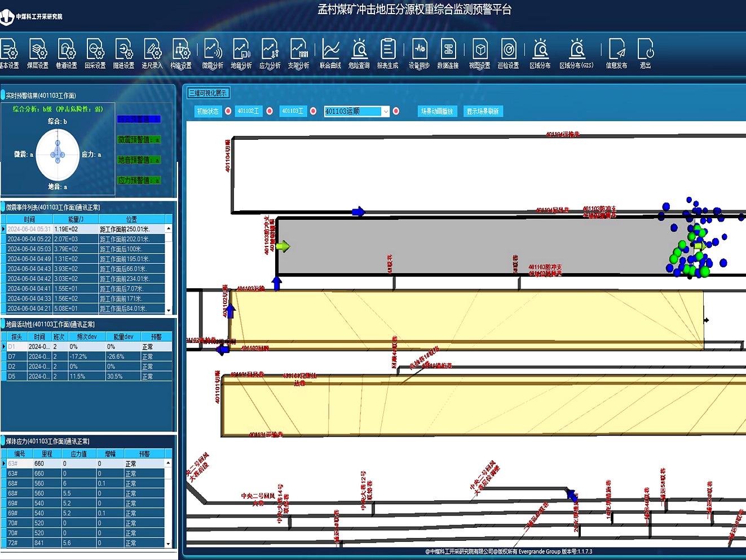Select the radio button after 401102工
The image size is (746, 560).
click(x=270, y=111)
